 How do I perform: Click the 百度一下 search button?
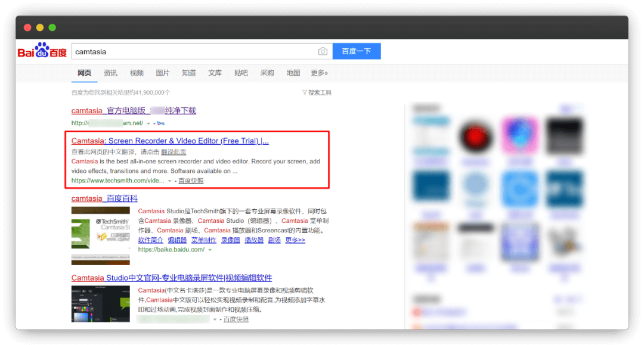[x=357, y=51]
